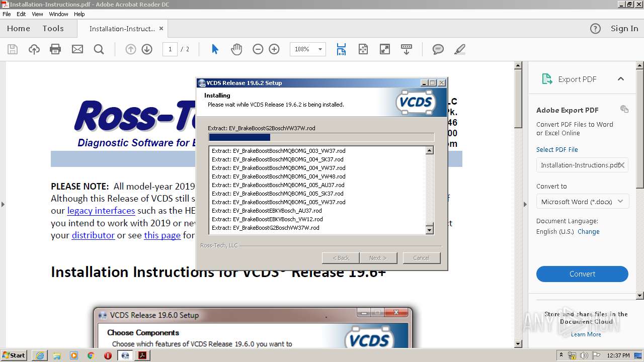Viewport: 644px width, 362px height.
Task: Open the Edit menu
Action: click(x=21, y=14)
